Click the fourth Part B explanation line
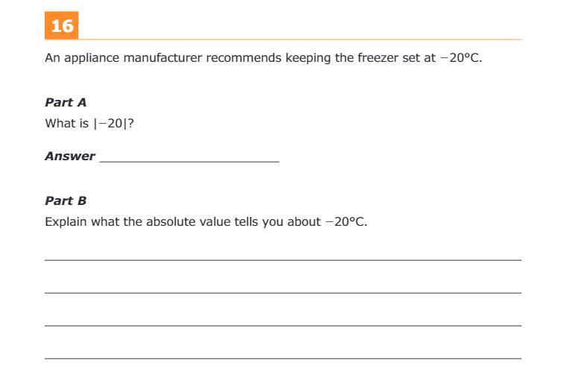The width and height of the screenshot is (567, 392). click(x=283, y=358)
